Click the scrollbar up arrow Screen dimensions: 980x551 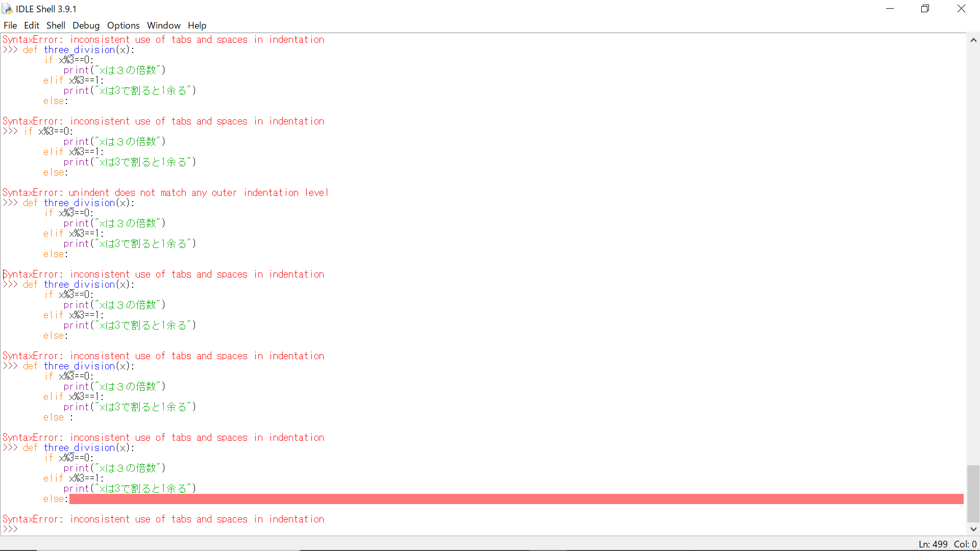tap(973, 40)
